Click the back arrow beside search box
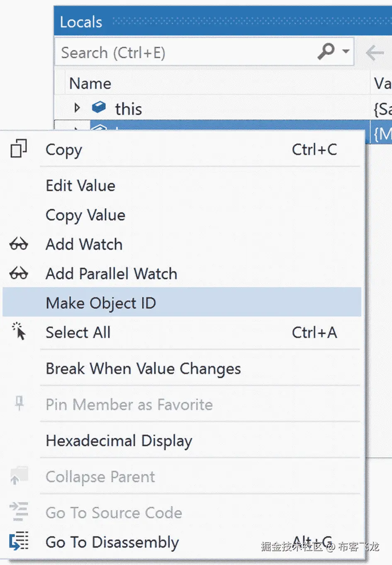 click(375, 53)
